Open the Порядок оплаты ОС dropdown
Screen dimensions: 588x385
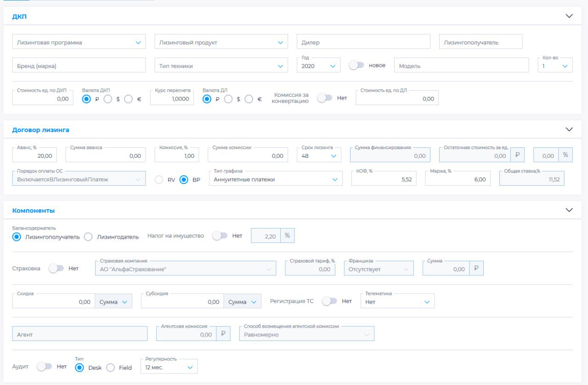click(x=79, y=179)
